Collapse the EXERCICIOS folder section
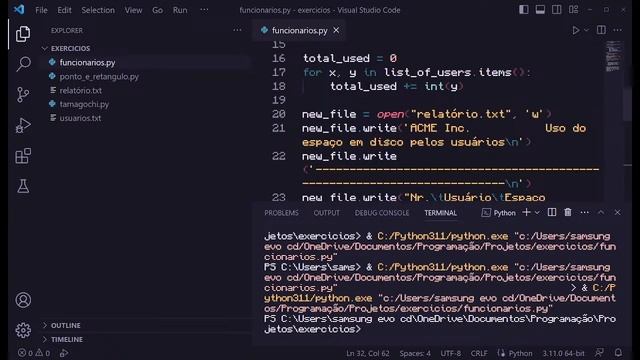The height and width of the screenshot is (360, 640). [70, 49]
